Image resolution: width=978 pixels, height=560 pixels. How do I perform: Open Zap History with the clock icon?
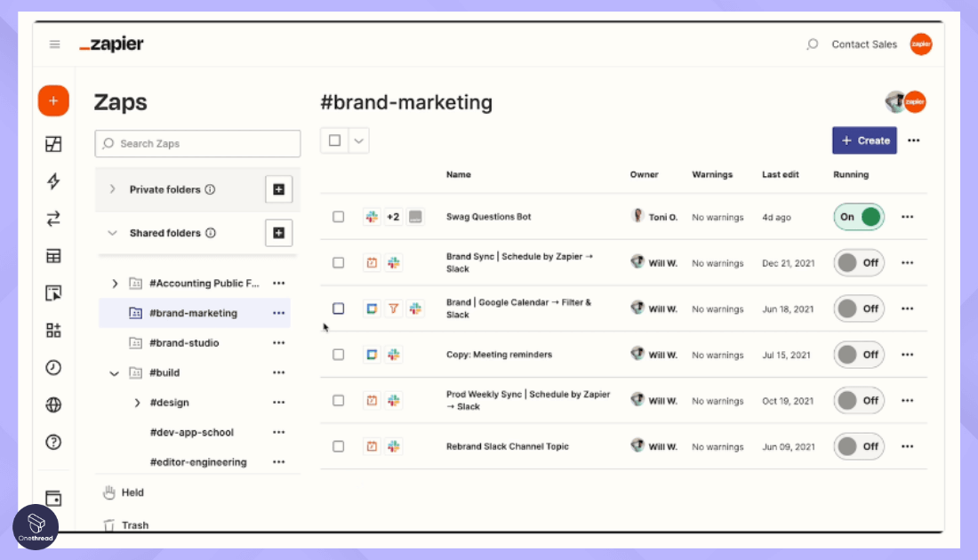[53, 368]
